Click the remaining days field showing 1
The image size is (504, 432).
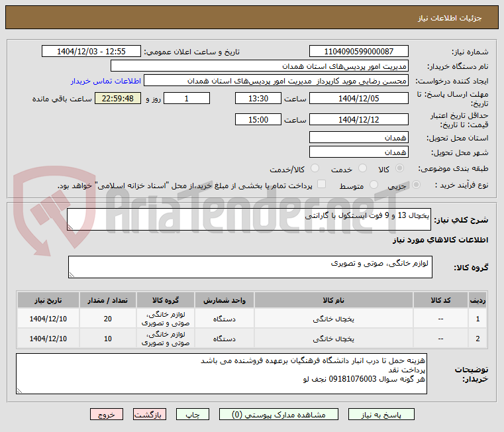[187, 99]
